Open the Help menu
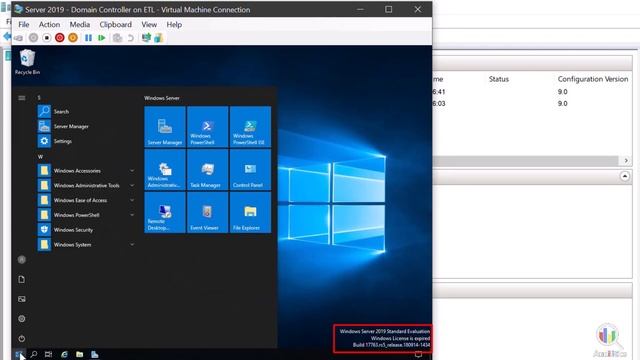The height and width of the screenshot is (360, 640). tap(174, 24)
